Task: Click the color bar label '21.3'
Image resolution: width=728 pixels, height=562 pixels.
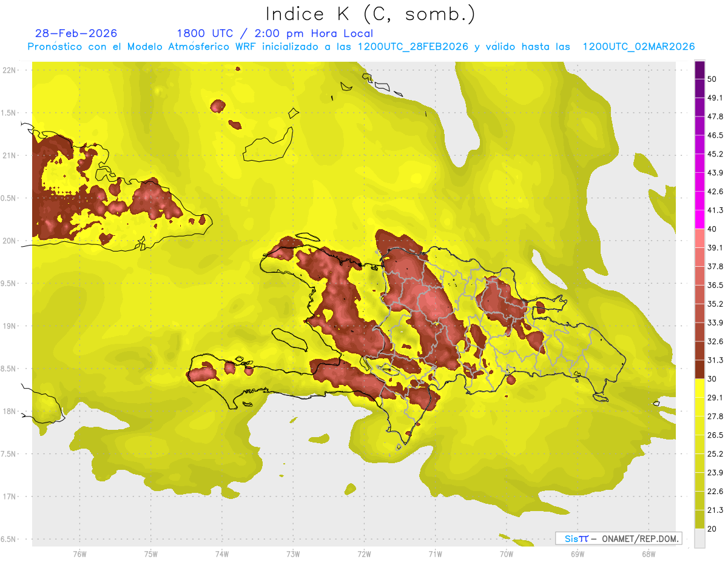Action: pyautogui.click(x=715, y=510)
